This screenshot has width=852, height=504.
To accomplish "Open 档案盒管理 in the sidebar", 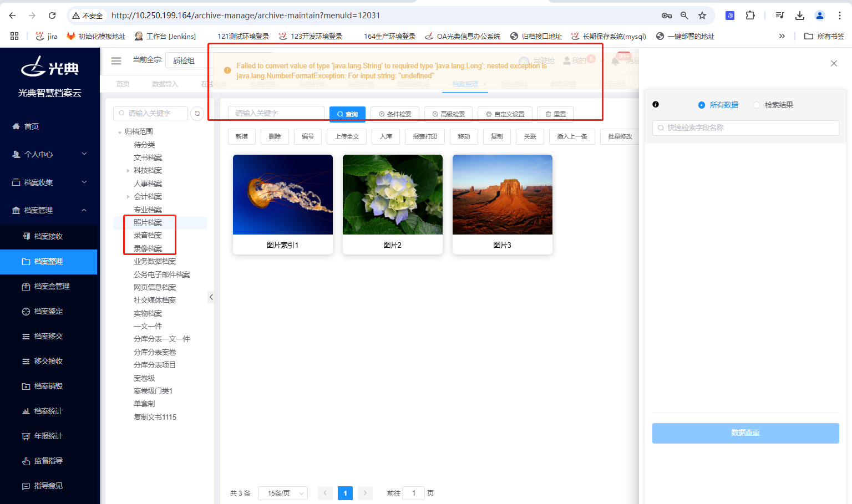I will coord(48,286).
